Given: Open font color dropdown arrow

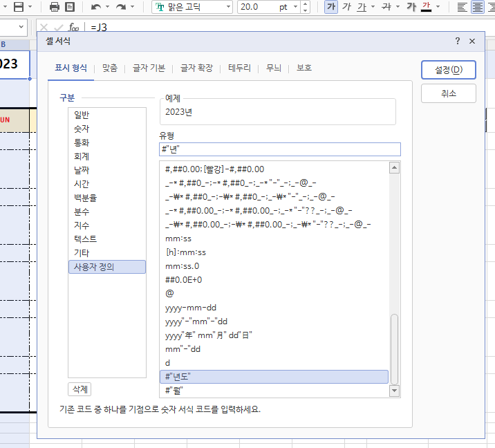Looking at the screenshot, I should (x=438, y=7).
